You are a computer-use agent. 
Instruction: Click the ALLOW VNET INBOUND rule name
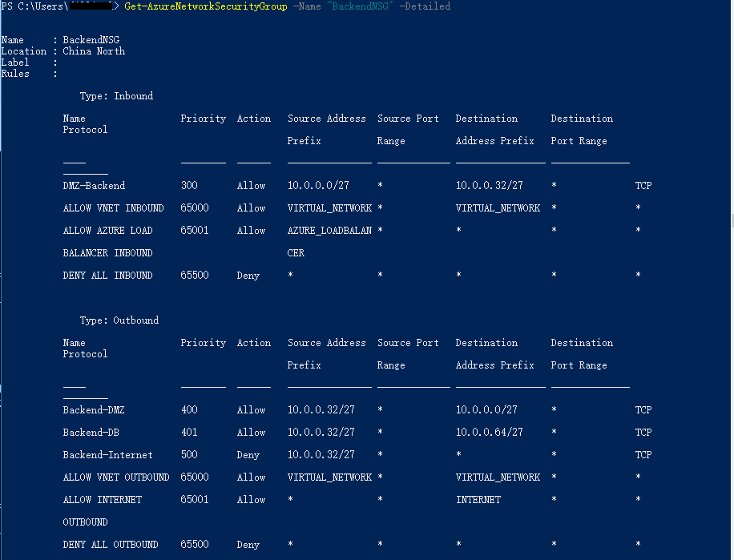coord(113,208)
